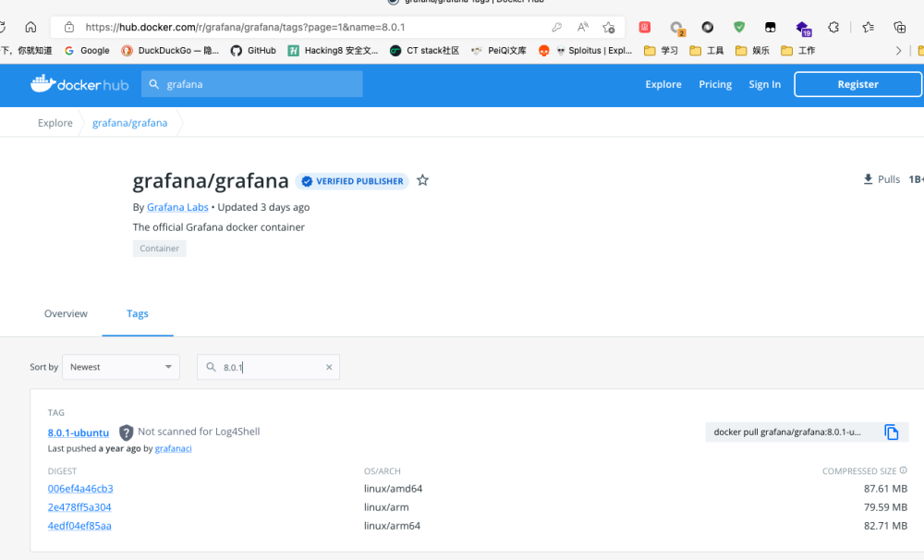The height and width of the screenshot is (560, 924).
Task: Click Sign In
Action: [x=765, y=84]
